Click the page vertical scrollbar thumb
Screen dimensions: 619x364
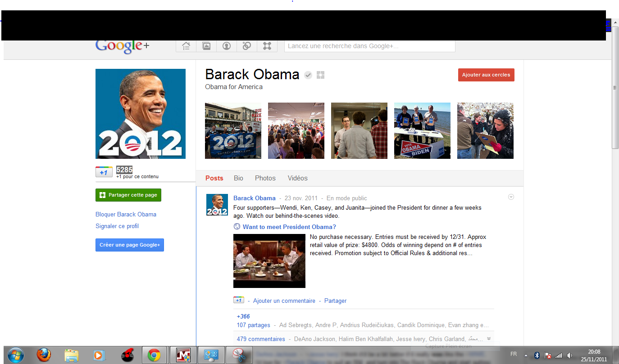point(615,88)
